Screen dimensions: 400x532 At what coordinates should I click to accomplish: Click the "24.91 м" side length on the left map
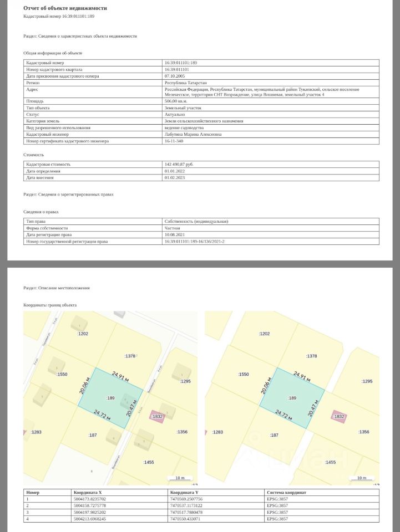pos(120,377)
